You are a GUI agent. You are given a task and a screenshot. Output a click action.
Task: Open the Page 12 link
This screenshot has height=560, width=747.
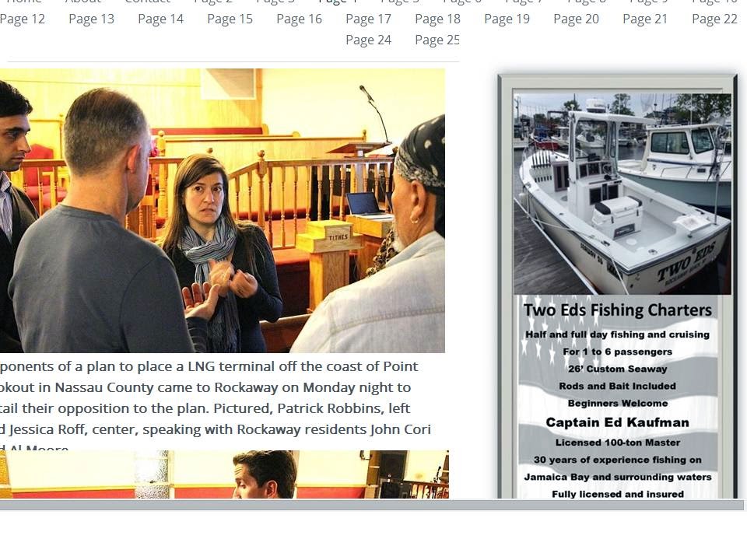[23, 19]
